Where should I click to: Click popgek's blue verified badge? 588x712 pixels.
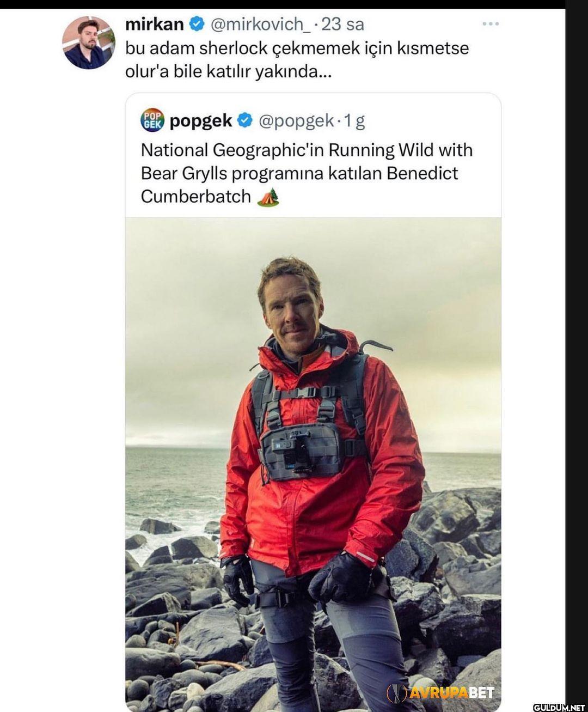[x=245, y=120]
